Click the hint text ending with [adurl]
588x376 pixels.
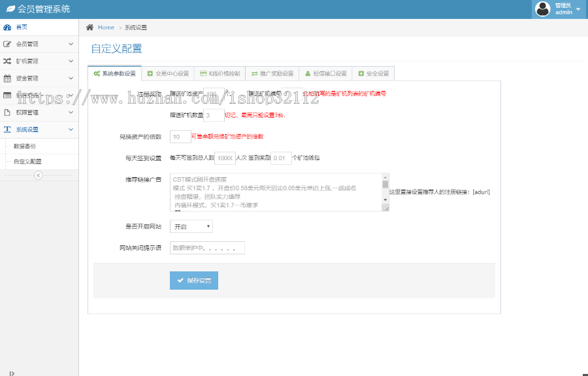click(440, 192)
